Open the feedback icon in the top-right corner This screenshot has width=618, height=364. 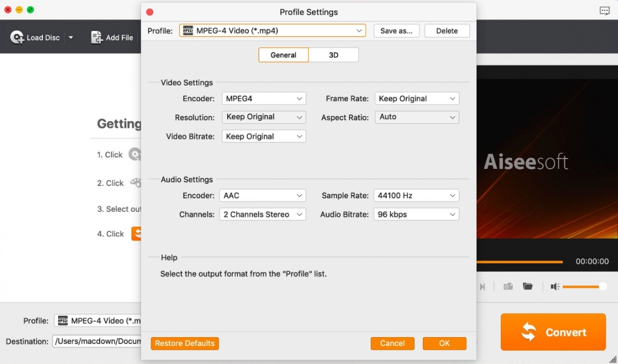click(604, 10)
